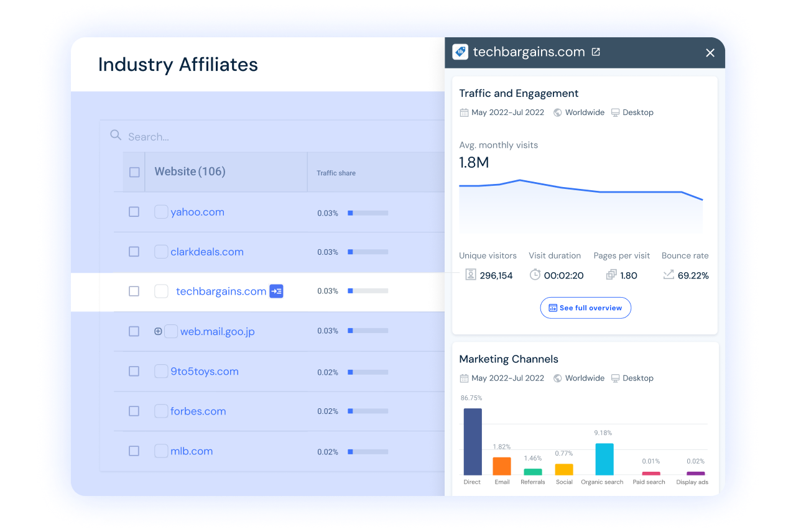Screen dimensions: 796x532
Task: Click the unique visitors person icon
Action: pos(471,275)
